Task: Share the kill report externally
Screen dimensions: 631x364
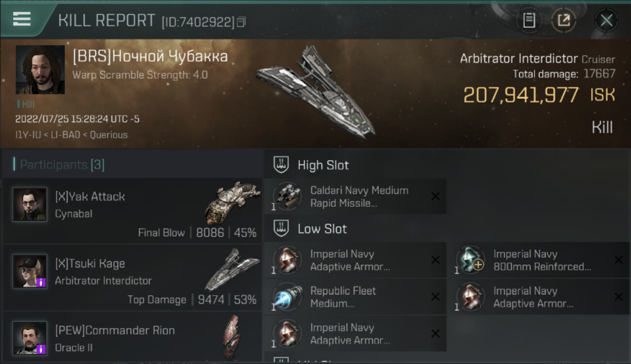Action: click(564, 20)
